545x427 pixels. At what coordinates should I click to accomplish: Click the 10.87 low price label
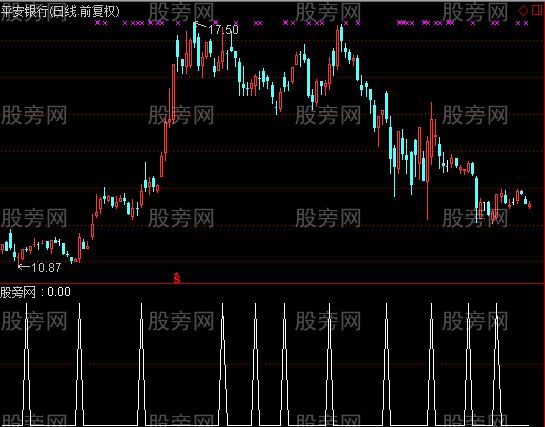click(46, 267)
